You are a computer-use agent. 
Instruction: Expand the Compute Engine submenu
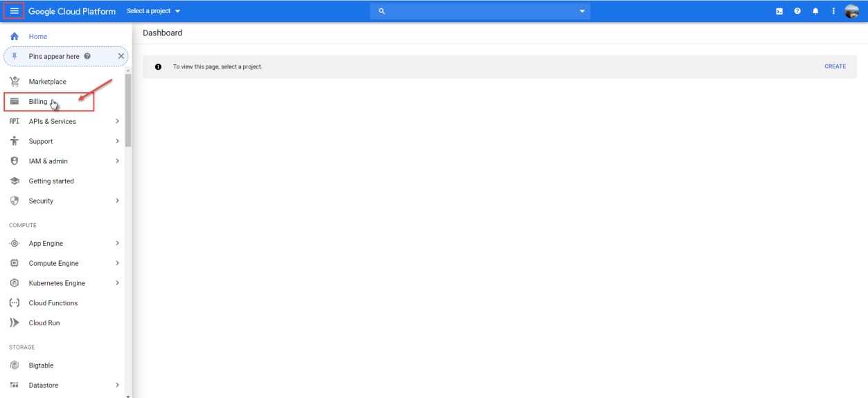117,263
